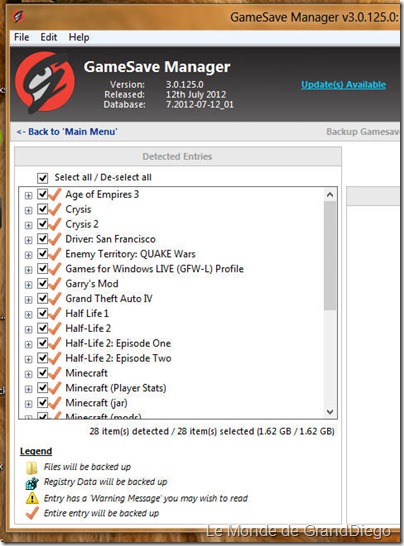The image size is (404, 546).
Task: Open the File menu
Action: point(22,37)
